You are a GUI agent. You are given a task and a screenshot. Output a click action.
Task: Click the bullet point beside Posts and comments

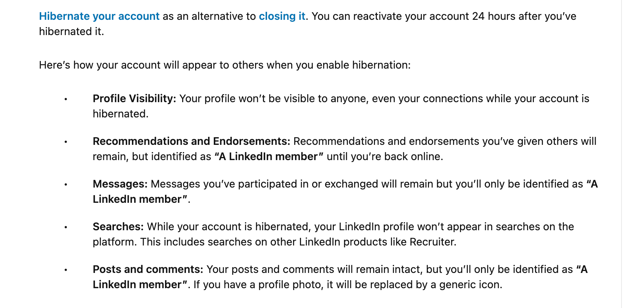66,270
